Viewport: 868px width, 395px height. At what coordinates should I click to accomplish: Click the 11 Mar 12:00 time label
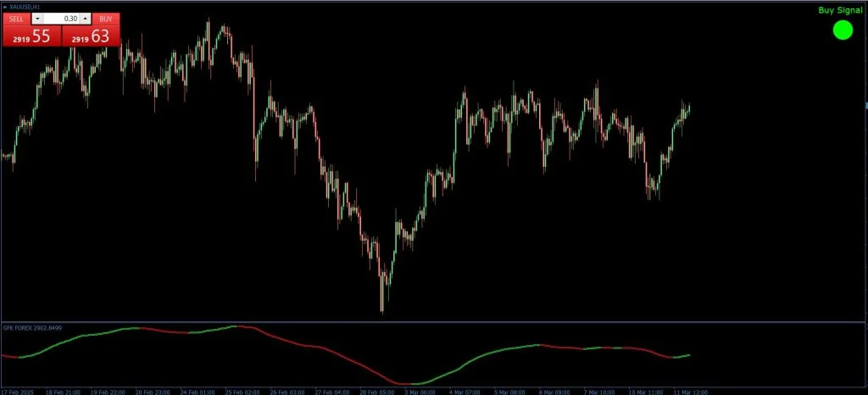click(x=691, y=392)
